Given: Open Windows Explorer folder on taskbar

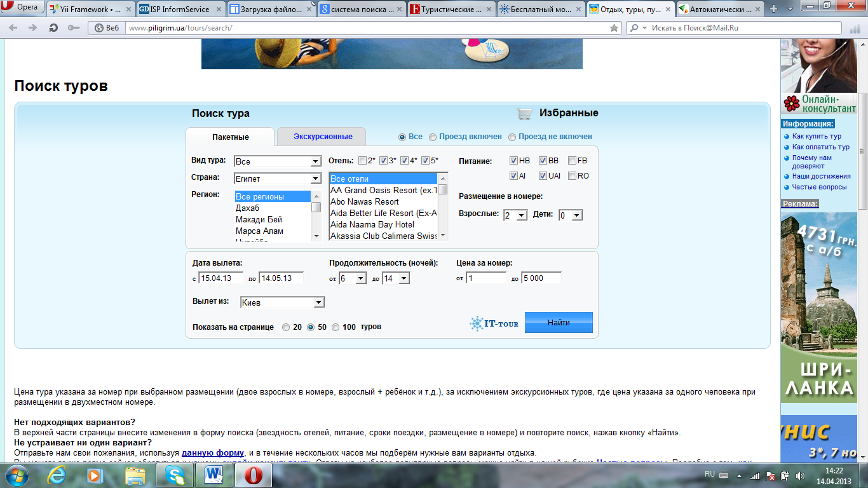Looking at the screenshot, I should (x=135, y=475).
